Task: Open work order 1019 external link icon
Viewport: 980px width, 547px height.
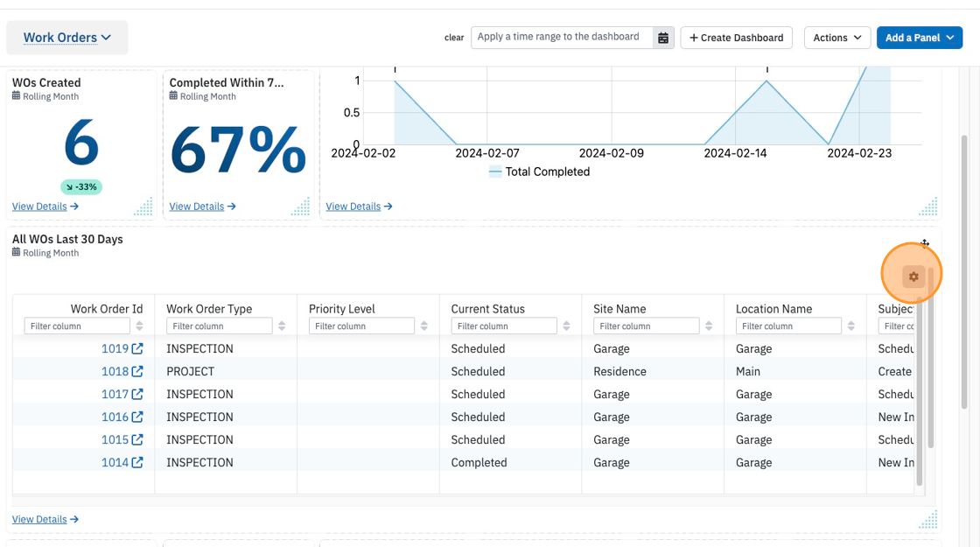Action: (x=136, y=348)
